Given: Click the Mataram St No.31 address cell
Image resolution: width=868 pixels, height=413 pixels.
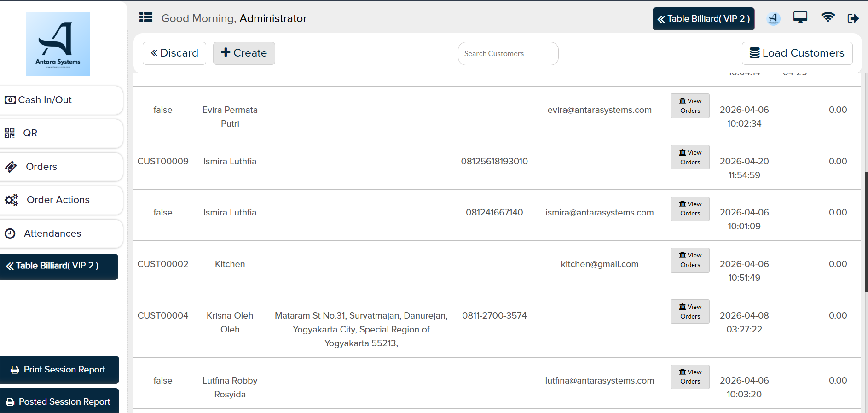Looking at the screenshot, I should pos(361,330).
